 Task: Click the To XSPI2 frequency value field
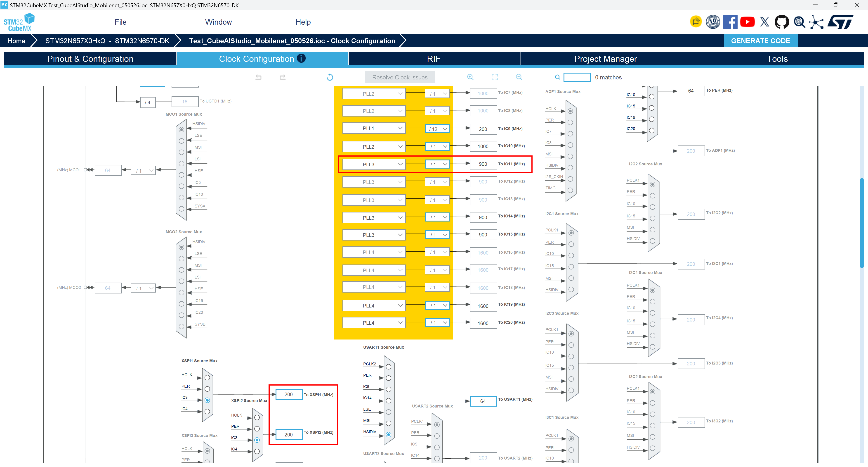(x=289, y=435)
